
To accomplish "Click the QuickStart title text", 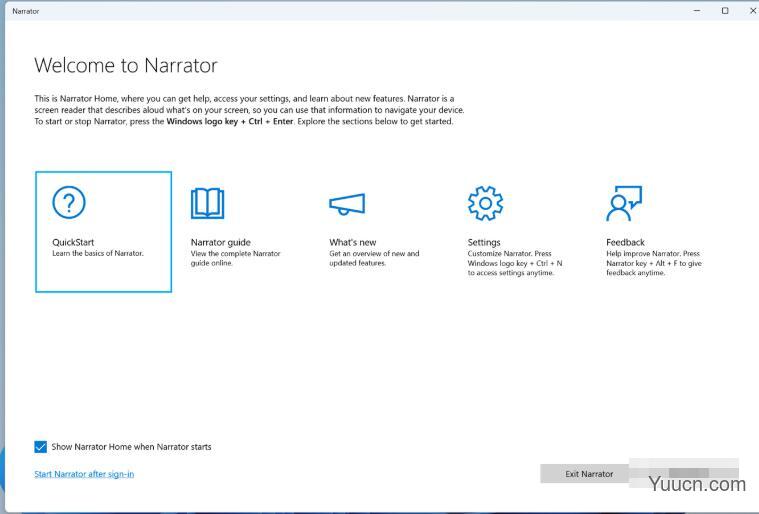I will [x=73, y=242].
